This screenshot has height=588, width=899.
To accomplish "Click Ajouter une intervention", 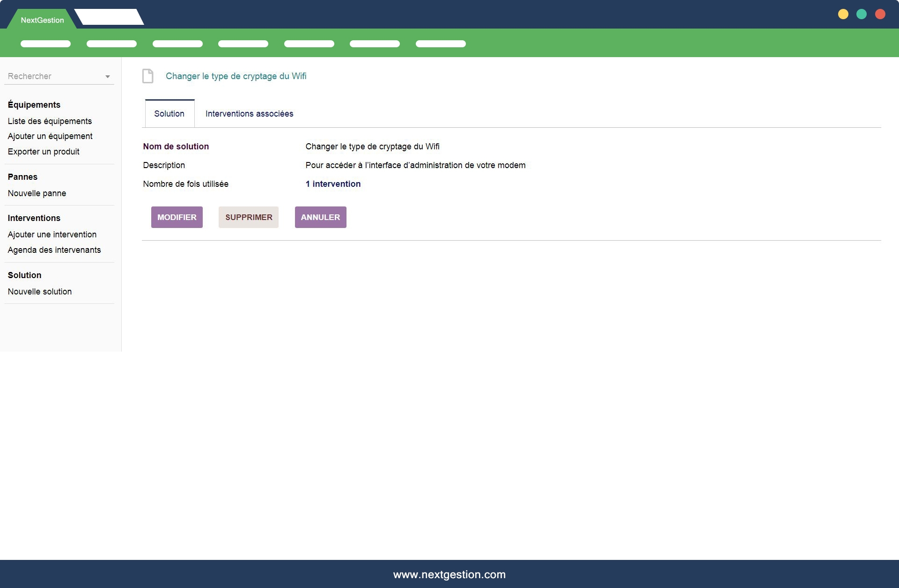I will [52, 235].
